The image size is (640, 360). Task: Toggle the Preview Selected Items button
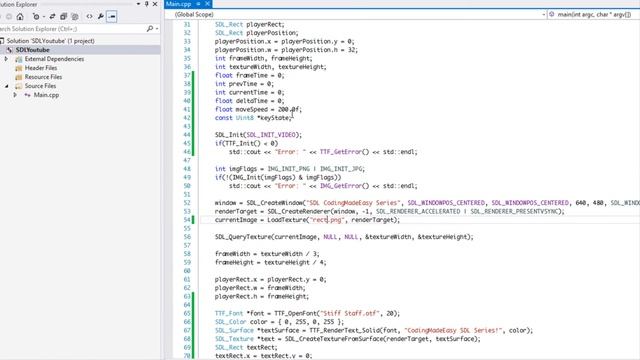click(111, 17)
